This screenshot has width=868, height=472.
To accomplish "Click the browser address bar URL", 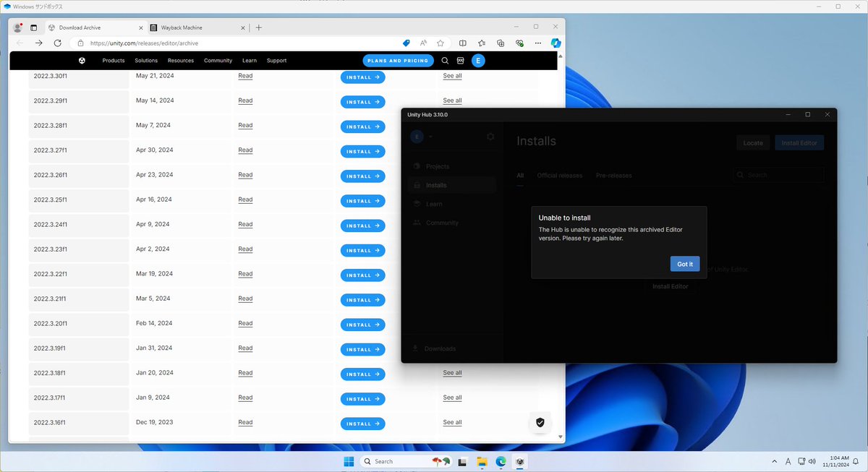I will [144, 43].
